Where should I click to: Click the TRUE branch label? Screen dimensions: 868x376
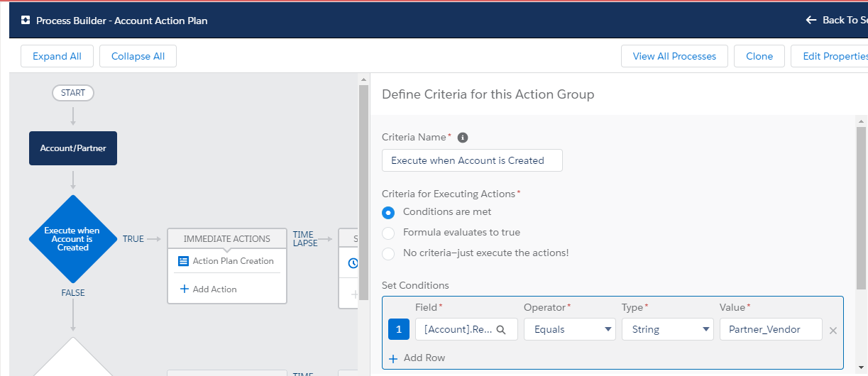[x=133, y=239]
